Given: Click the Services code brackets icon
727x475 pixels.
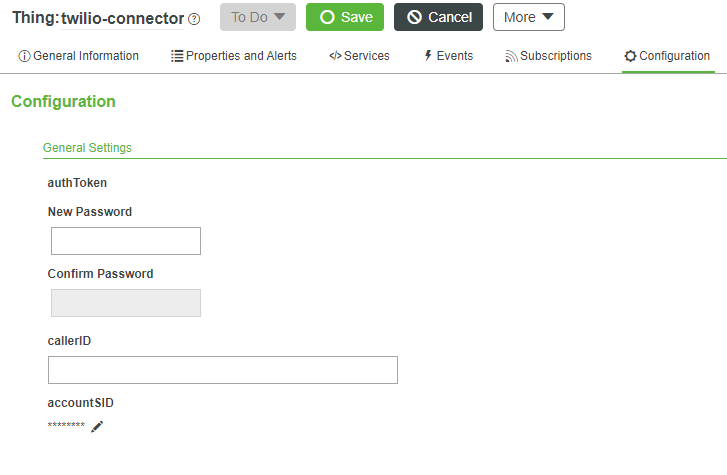Looking at the screenshot, I should pos(335,56).
